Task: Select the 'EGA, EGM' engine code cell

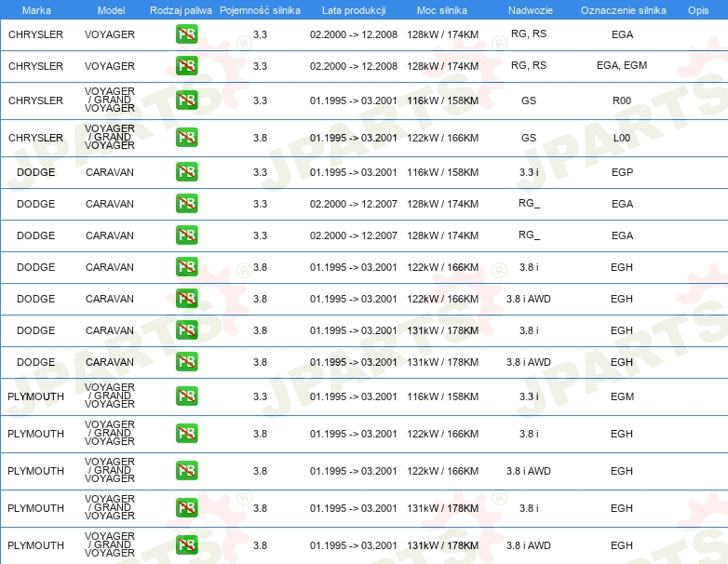Action: pyautogui.click(x=622, y=65)
